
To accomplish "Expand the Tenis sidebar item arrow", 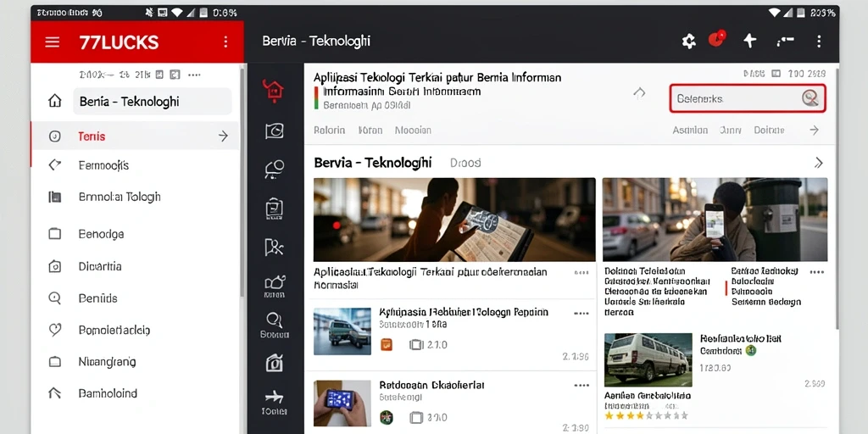I will (223, 136).
